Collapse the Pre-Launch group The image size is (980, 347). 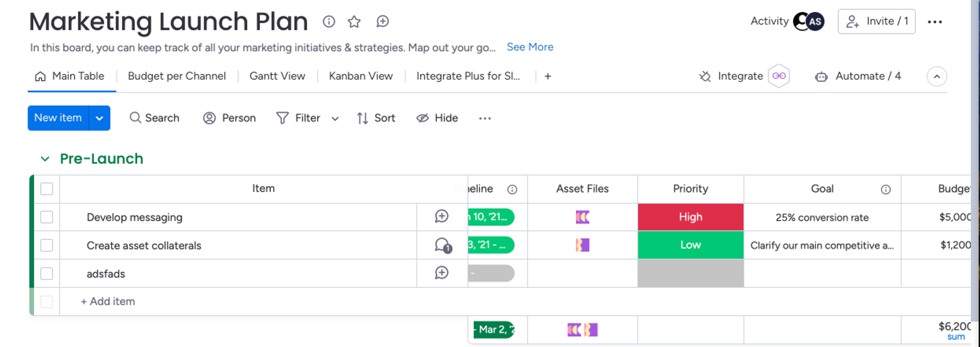pyautogui.click(x=45, y=159)
